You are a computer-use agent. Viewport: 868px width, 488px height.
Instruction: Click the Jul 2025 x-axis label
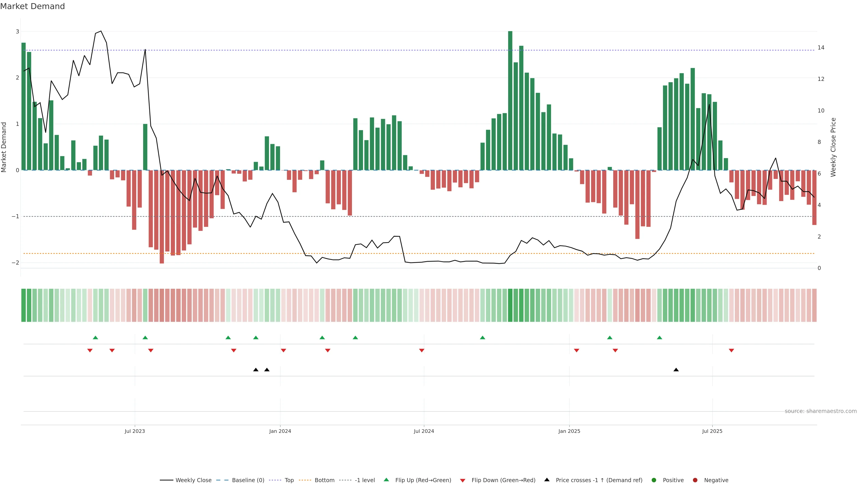pyautogui.click(x=712, y=431)
